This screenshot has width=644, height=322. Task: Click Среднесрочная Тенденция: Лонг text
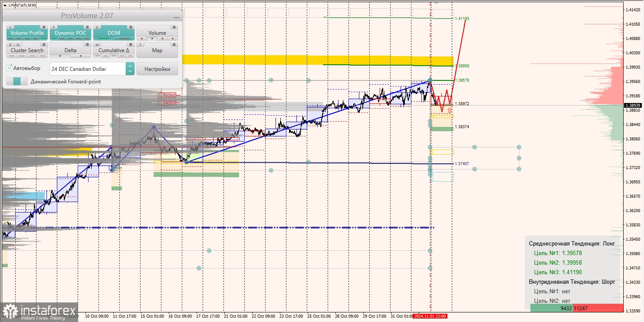click(x=572, y=243)
